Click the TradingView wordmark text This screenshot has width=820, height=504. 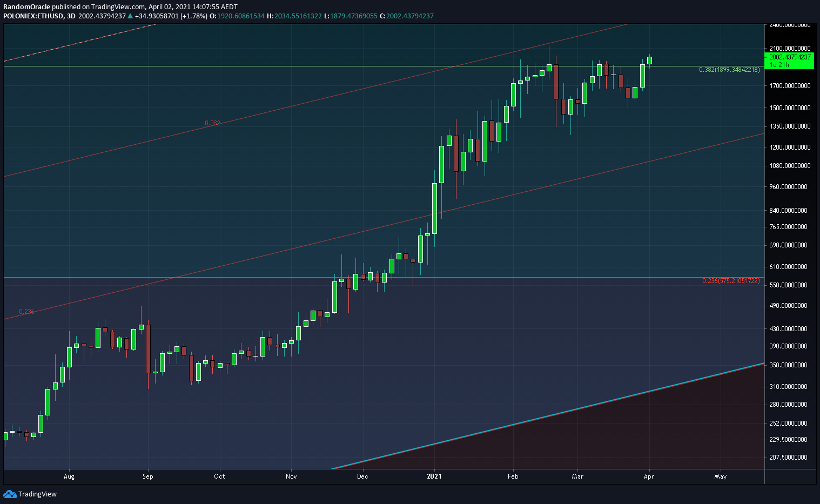37,494
